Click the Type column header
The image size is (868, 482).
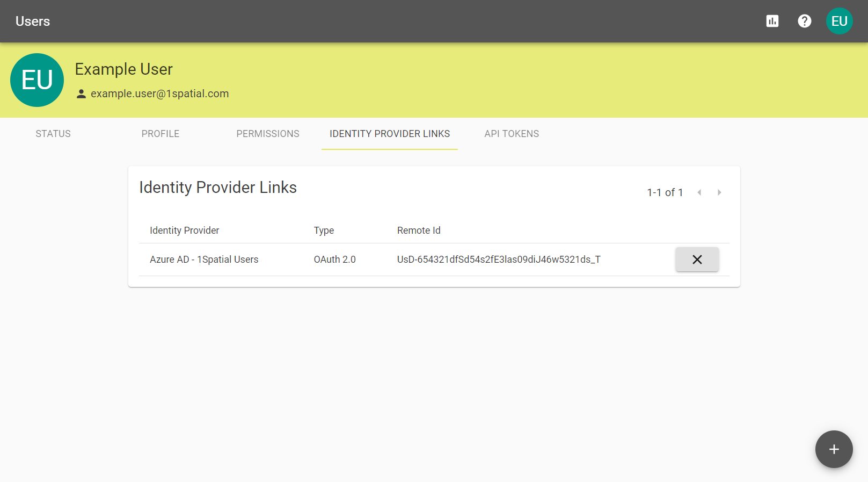324,231
